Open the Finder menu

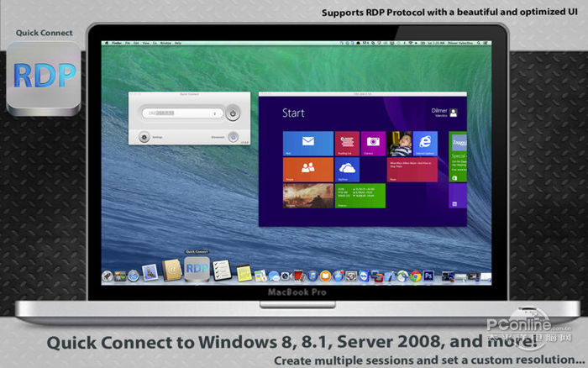[117, 43]
